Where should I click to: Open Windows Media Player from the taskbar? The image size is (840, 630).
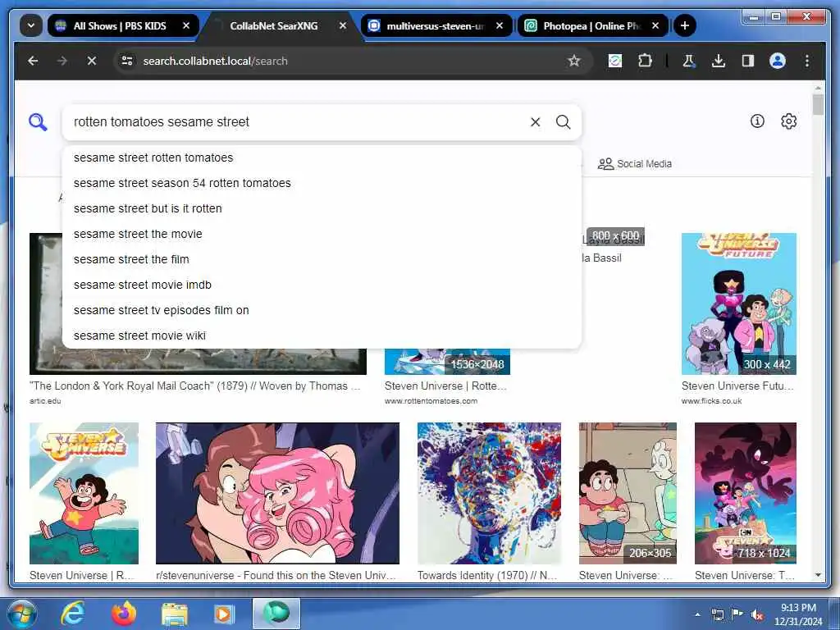(x=224, y=614)
